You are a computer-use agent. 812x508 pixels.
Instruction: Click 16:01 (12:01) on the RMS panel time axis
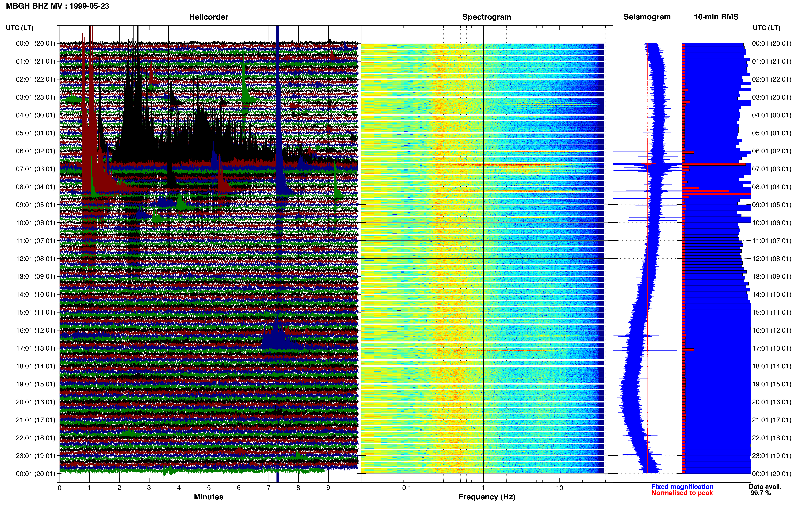pyautogui.click(x=772, y=330)
